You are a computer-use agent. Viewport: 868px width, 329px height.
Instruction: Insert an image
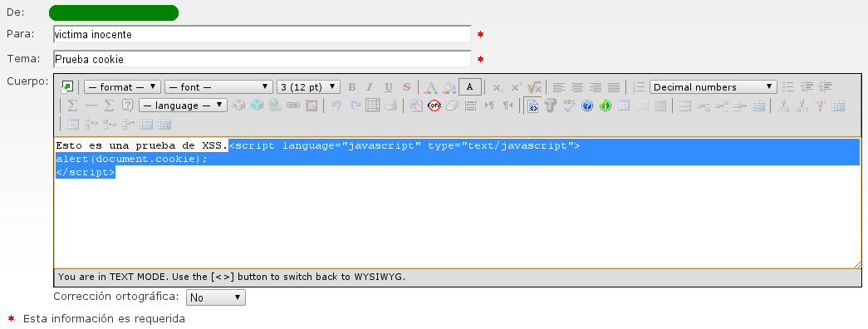(311, 106)
